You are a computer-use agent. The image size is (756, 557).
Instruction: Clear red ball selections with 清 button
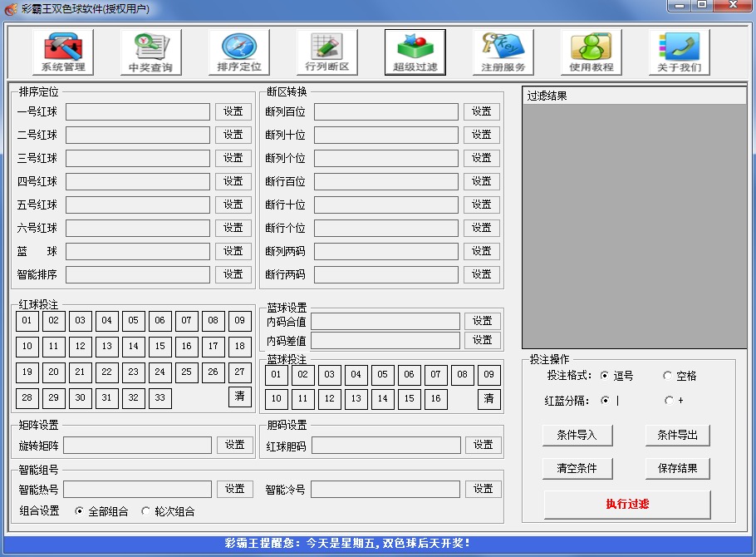pyautogui.click(x=240, y=398)
